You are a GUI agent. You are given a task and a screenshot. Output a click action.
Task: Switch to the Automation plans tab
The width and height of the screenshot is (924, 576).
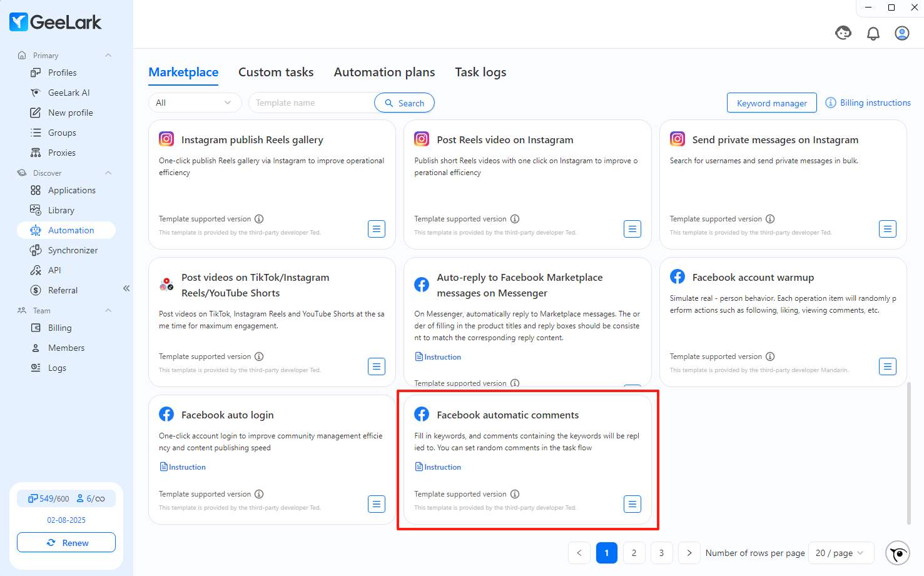[x=384, y=72]
